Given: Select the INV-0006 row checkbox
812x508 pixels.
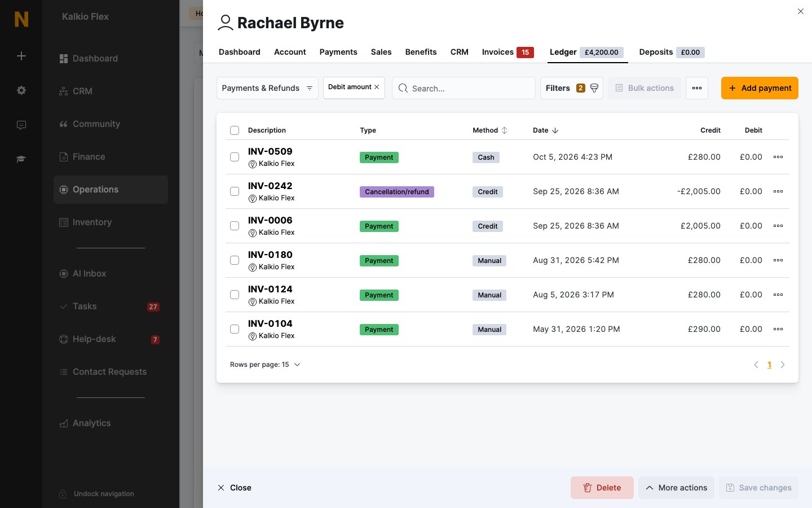Looking at the screenshot, I should coord(235,226).
